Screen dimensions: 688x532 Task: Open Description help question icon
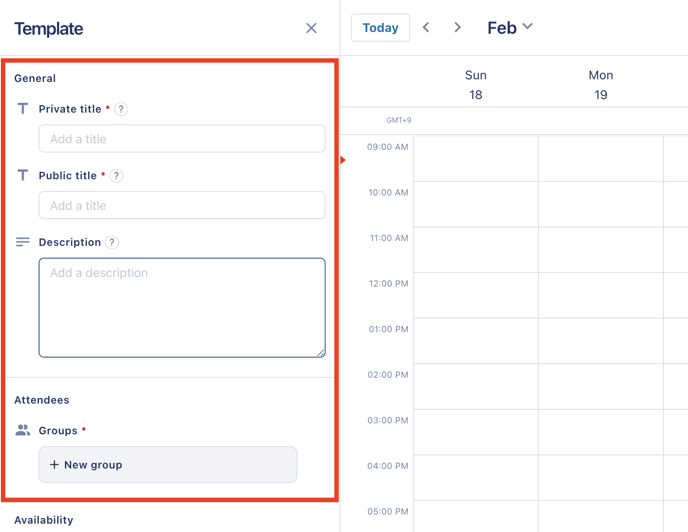pos(112,242)
